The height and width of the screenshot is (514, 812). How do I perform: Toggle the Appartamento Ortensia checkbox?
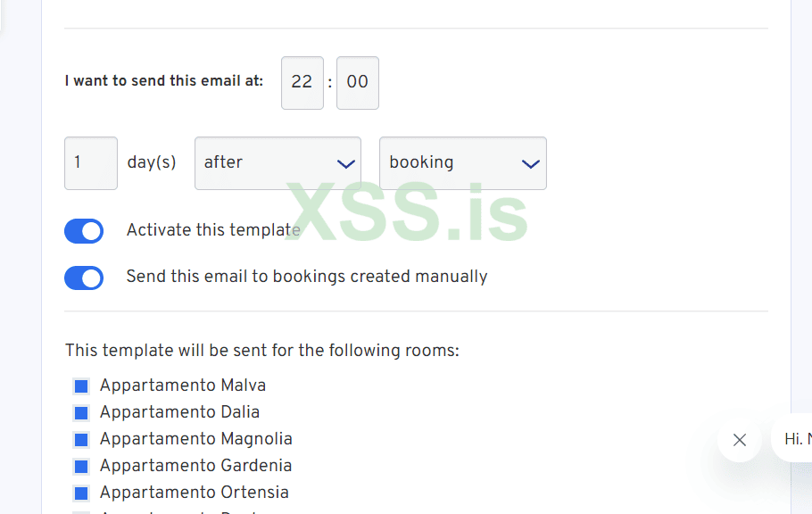click(x=81, y=493)
